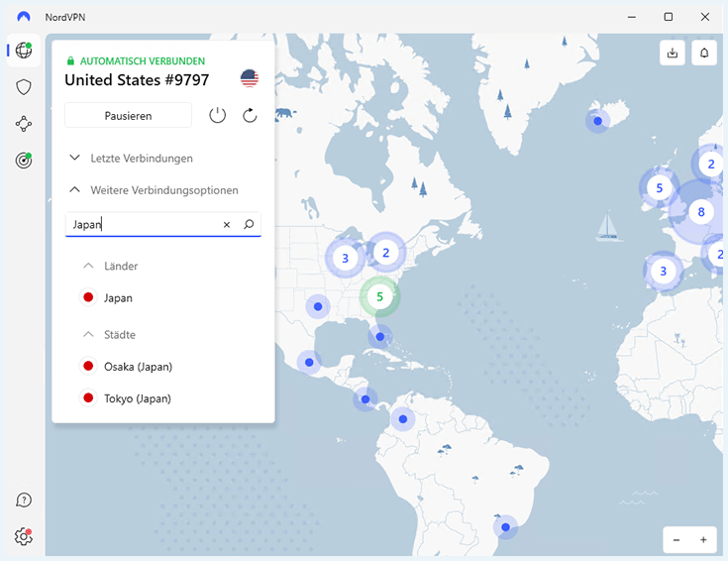Click the United States flag icon

tap(250, 78)
